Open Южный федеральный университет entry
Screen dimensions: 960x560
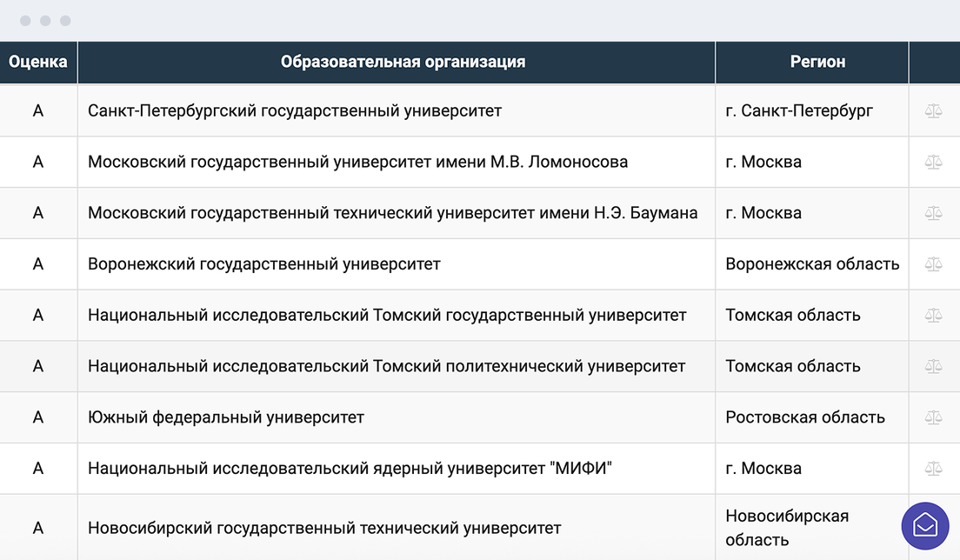tap(226, 417)
